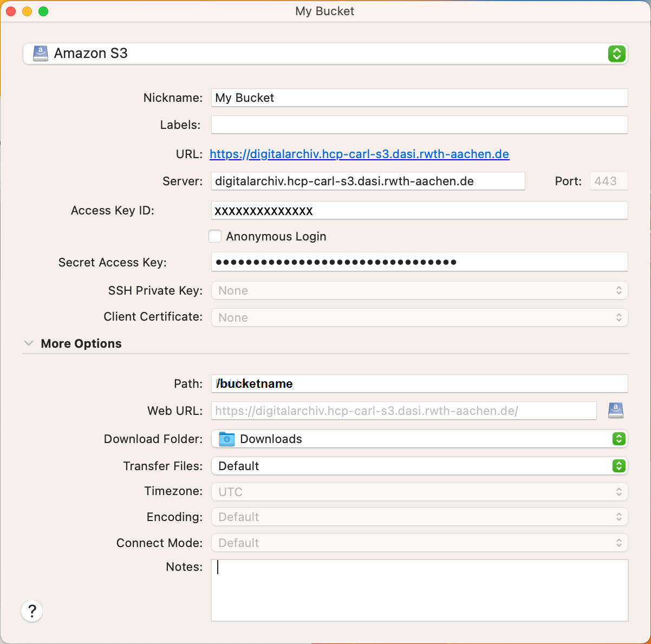651x644 pixels.
Task: Click into the Labels field
Action: [419, 125]
